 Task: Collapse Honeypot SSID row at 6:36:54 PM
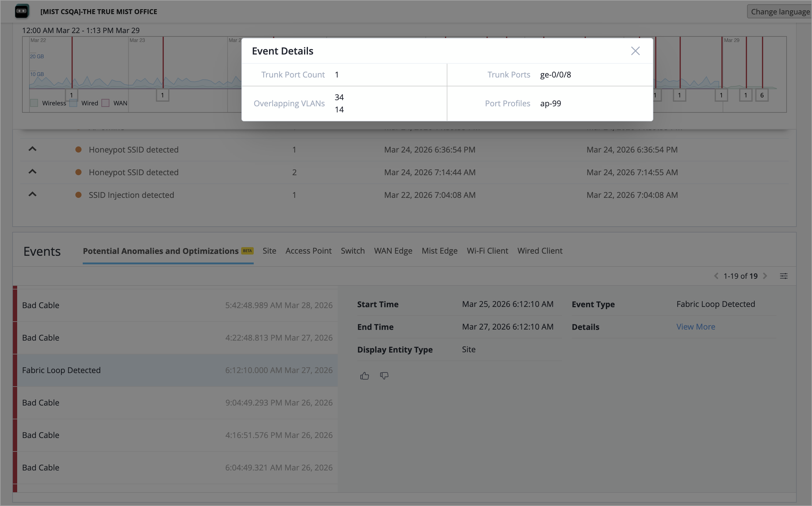32,149
